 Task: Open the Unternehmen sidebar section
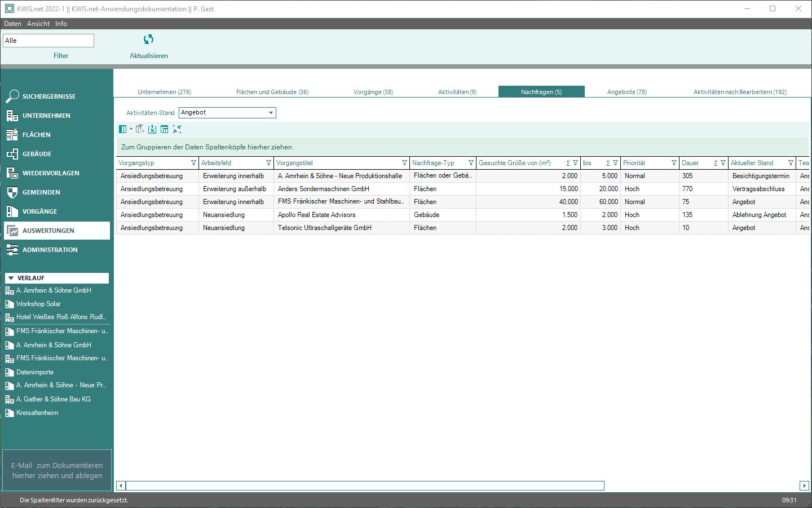[x=56, y=116]
